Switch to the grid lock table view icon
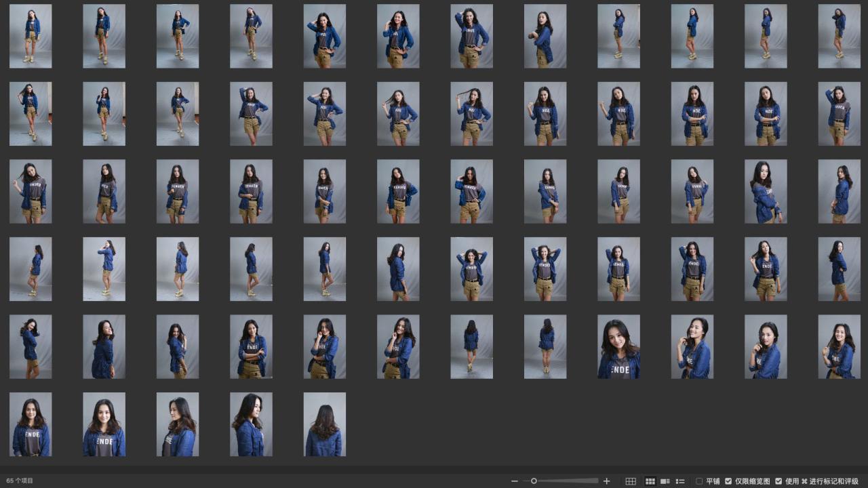 pos(631,481)
